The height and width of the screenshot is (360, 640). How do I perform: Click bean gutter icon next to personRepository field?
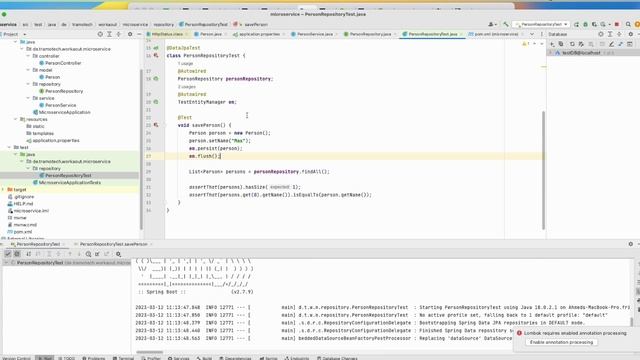point(156,79)
